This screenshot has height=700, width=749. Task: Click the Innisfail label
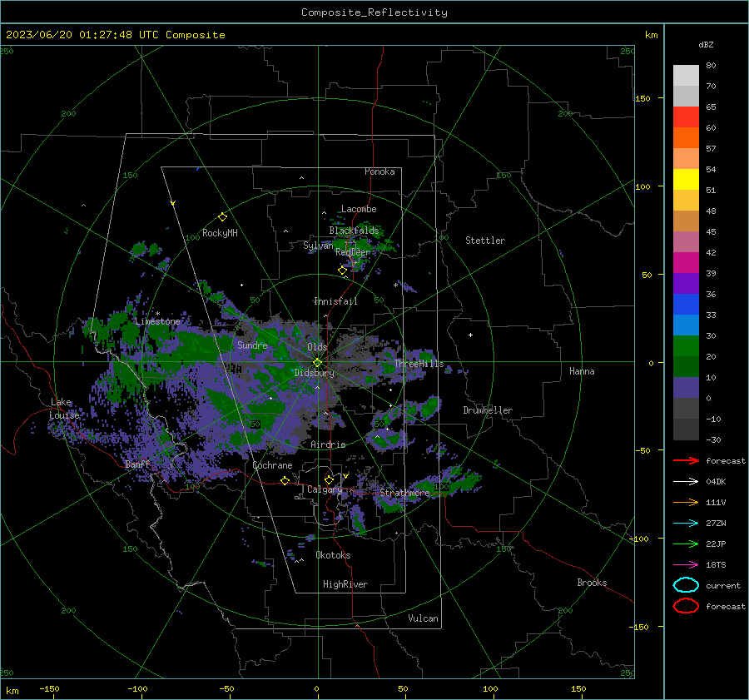tap(335, 301)
